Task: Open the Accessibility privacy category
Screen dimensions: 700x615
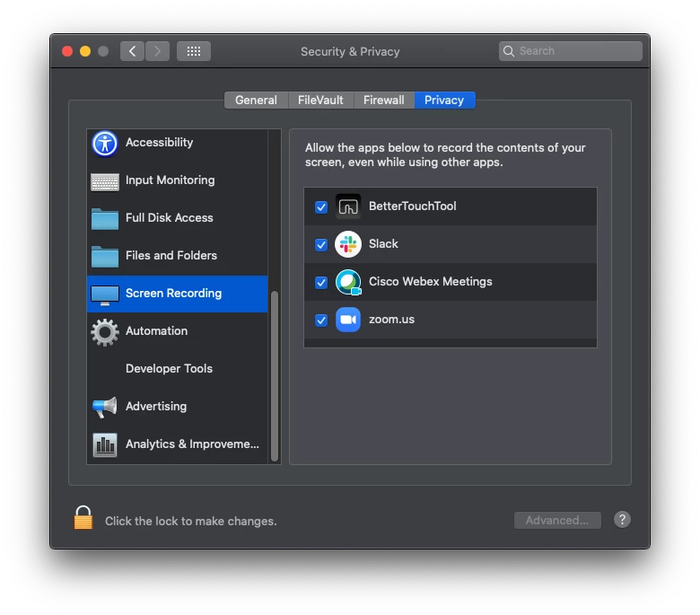Action: pyautogui.click(x=177, y=143)
